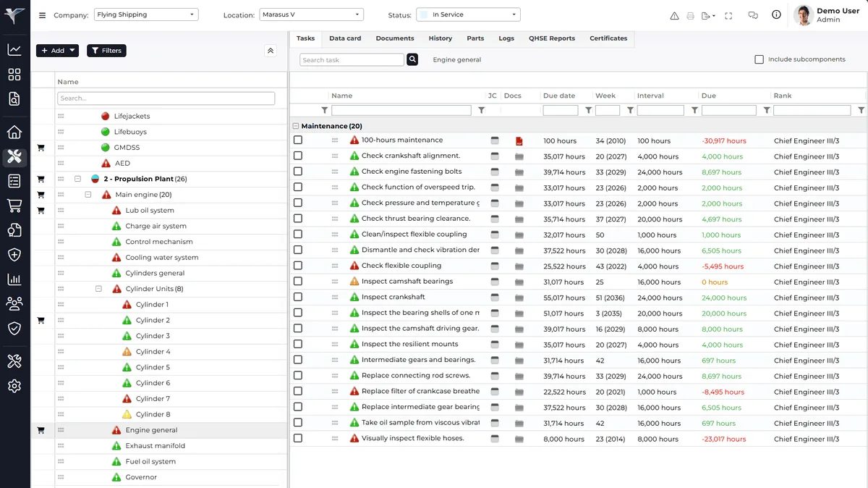Open the Status dropdown showing In Service
The height and width of the screenshot is (488, 868).
point(467,14)
